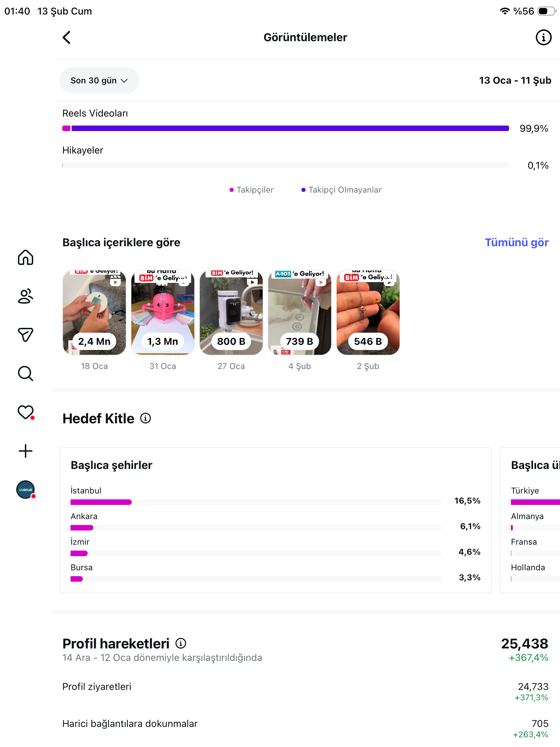Open the A101 739 B reel
Viewport: 560px width, 747px height.
click(300, 313)
